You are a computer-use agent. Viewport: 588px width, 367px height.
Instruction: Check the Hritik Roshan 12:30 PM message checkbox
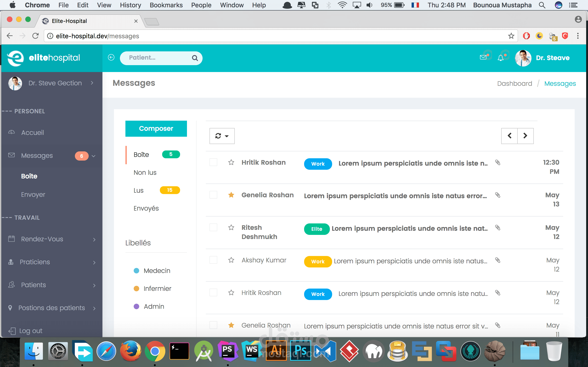click(213, 162)
